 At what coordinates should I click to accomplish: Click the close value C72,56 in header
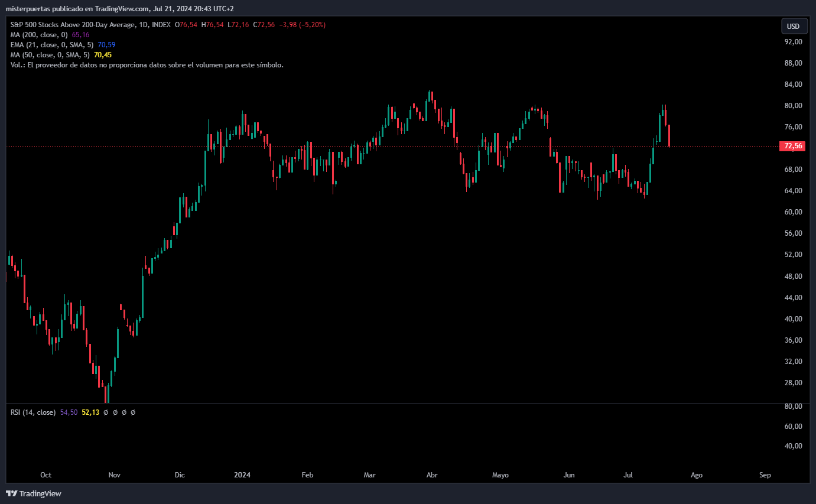265,25
